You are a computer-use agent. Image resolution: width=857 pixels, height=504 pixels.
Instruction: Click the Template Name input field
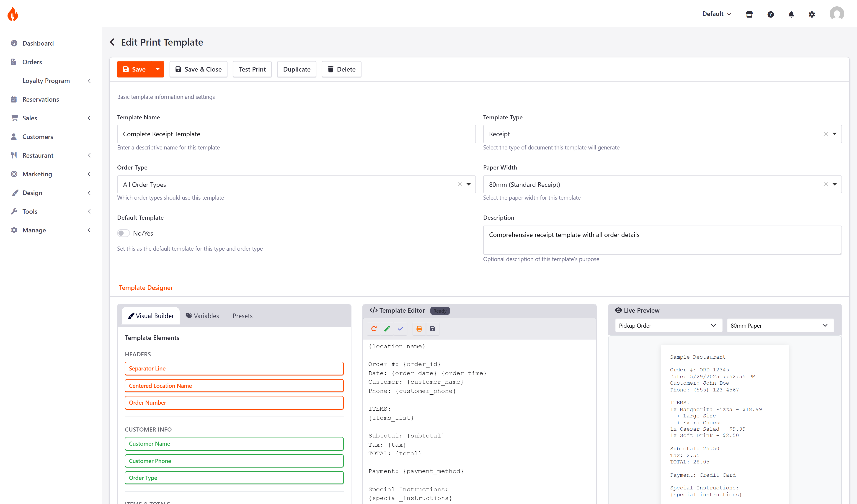coord(296,134)
